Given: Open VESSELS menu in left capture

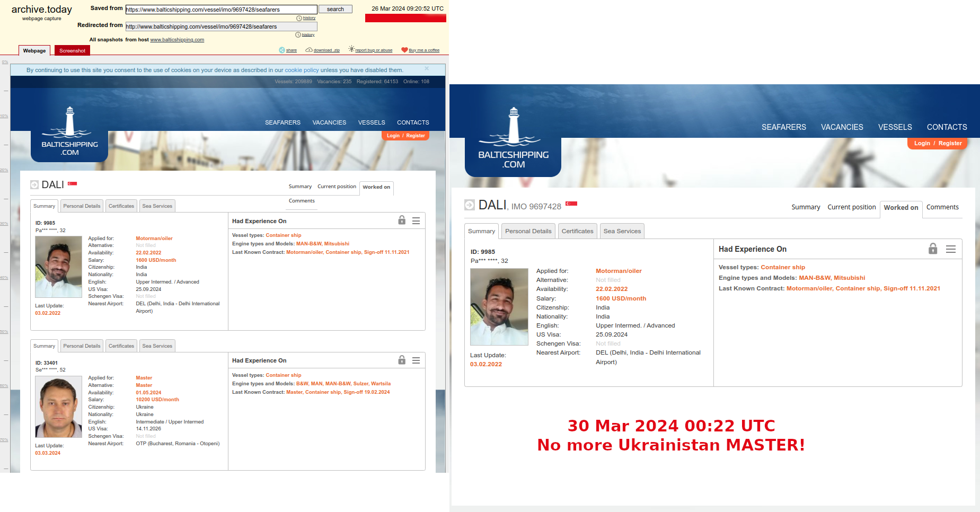Looking at the screenshot, I should pos(372,122).
